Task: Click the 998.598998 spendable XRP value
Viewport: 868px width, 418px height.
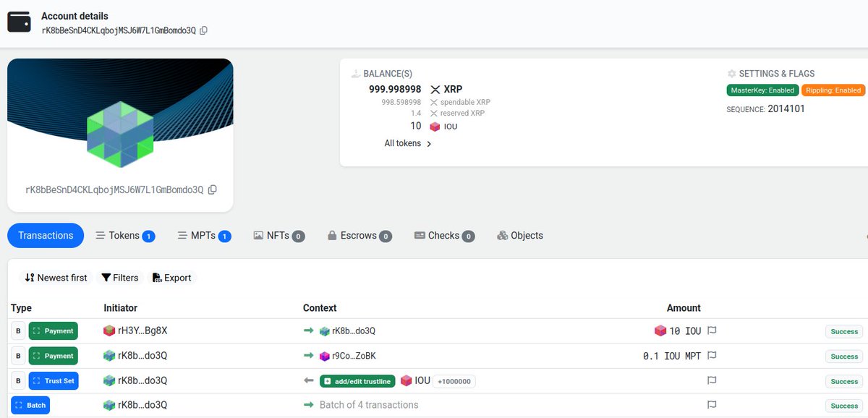Action: tap(401, 103)
